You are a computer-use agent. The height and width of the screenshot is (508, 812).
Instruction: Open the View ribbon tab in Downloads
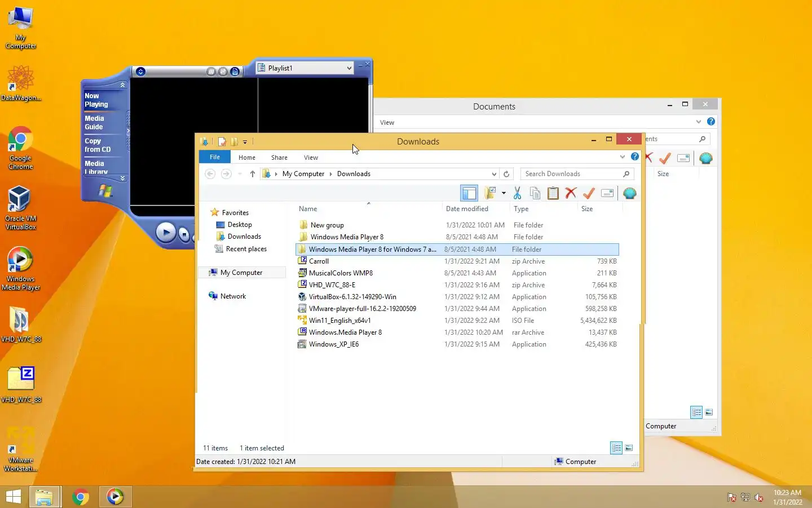pyautogui.click(x=311, y=157)
